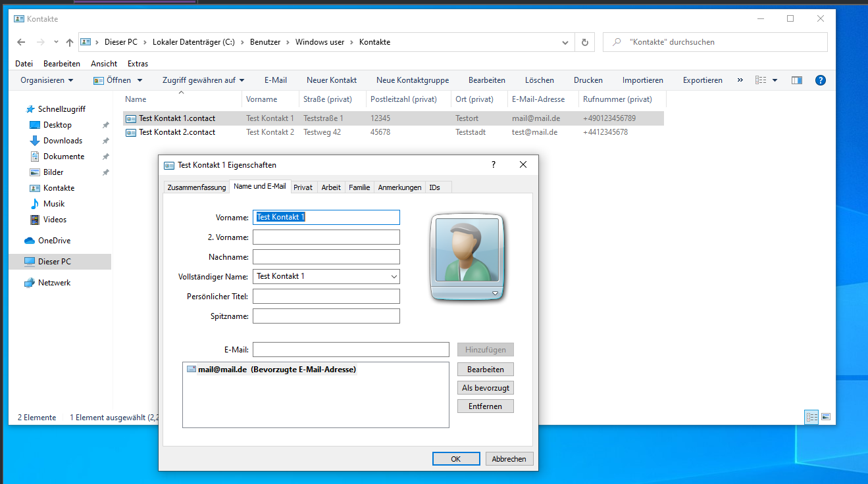The width and height of the screenshot is (868, 484).
Task: Open the Öffnen toolbar button
Action: 112,80
